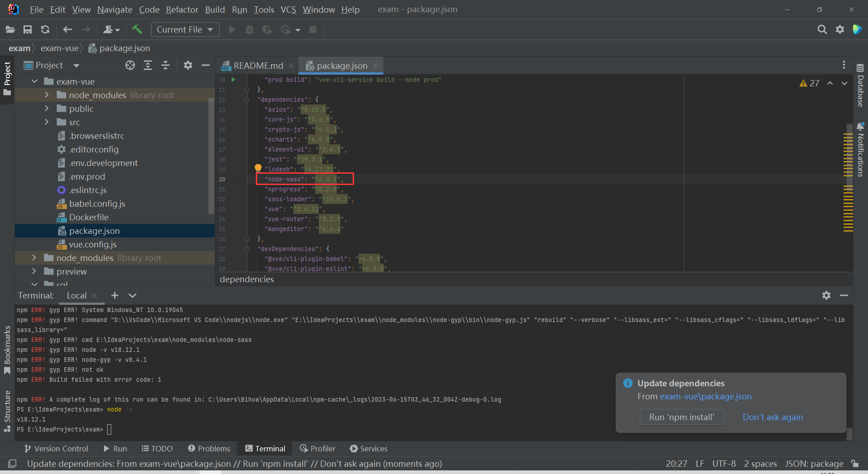Hide the Project panel with minus icon

point(206,66)
